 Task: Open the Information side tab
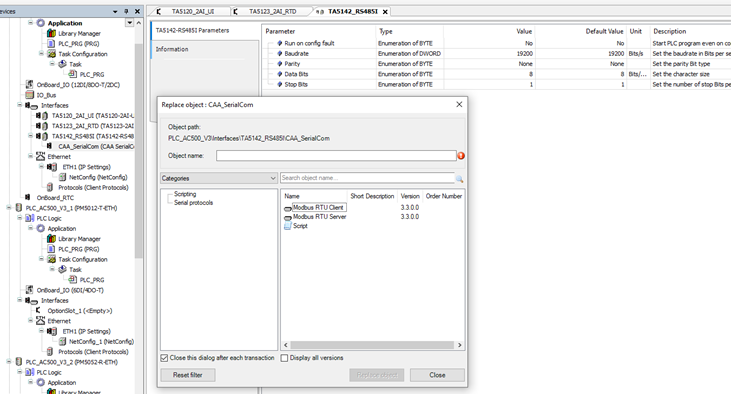tap(172, 49)
